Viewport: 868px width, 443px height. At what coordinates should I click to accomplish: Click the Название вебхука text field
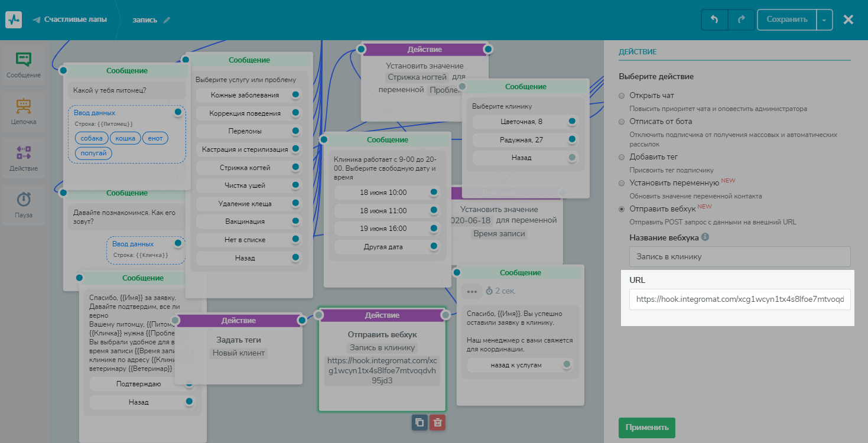click(x=739, y=257)
